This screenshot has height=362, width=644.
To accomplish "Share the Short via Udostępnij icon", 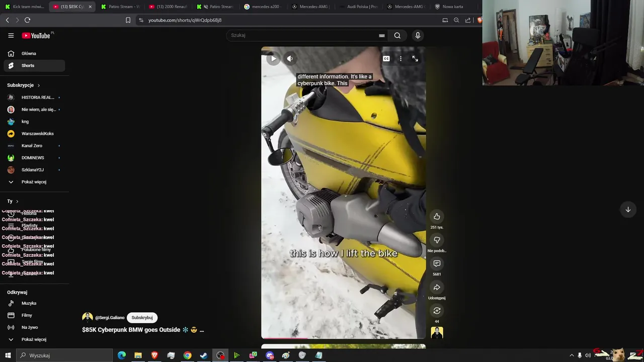I will point(437,288).
